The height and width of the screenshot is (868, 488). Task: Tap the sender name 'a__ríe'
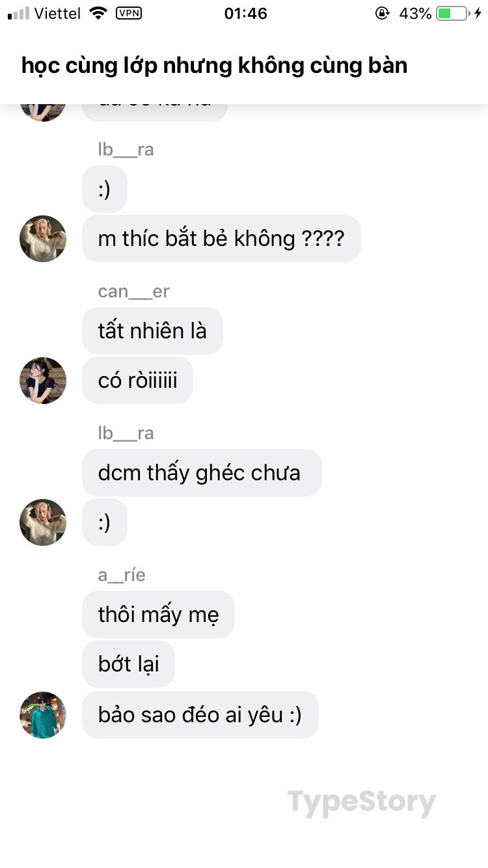pos(122,575)
